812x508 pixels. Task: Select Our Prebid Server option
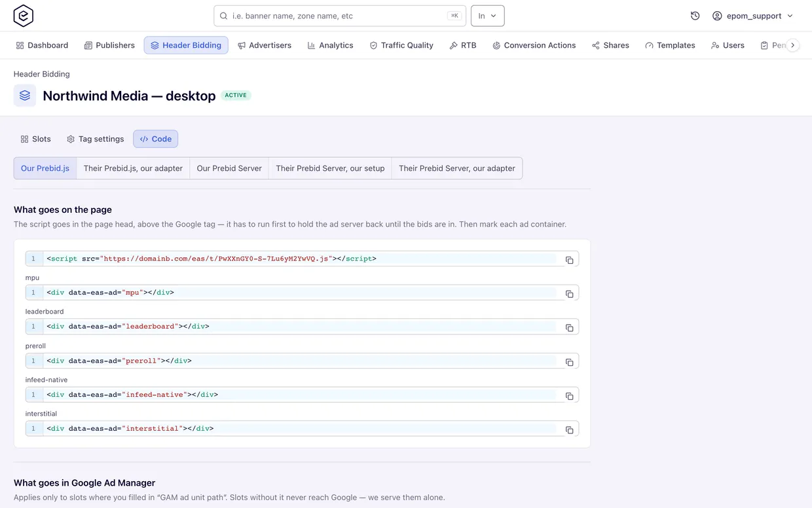[229, 168]
